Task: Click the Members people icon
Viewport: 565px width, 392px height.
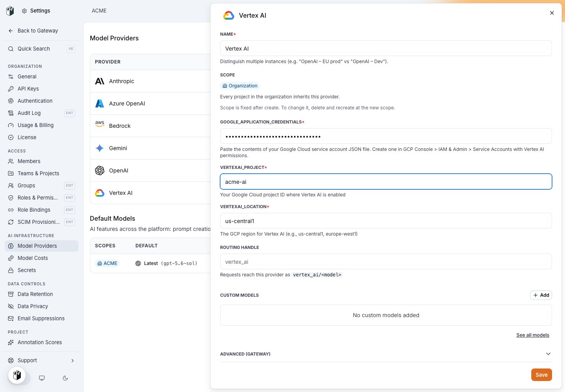Action: coord(11,161)
